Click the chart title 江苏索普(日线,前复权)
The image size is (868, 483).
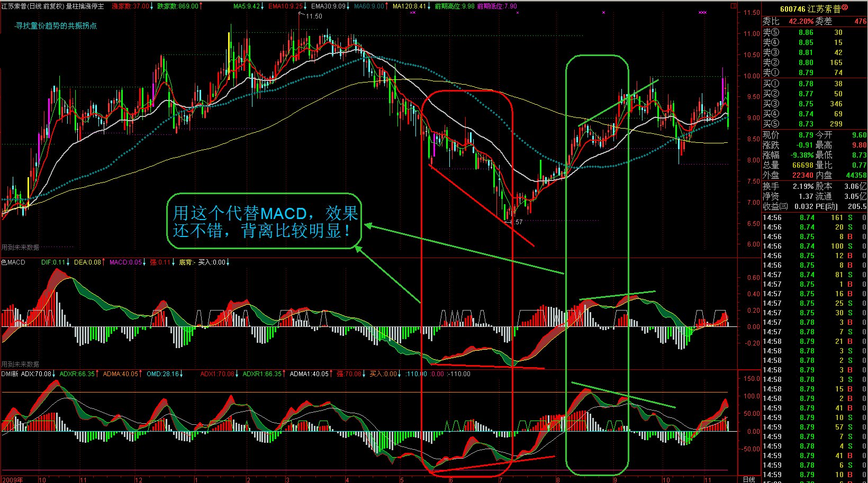click(32, 6)
